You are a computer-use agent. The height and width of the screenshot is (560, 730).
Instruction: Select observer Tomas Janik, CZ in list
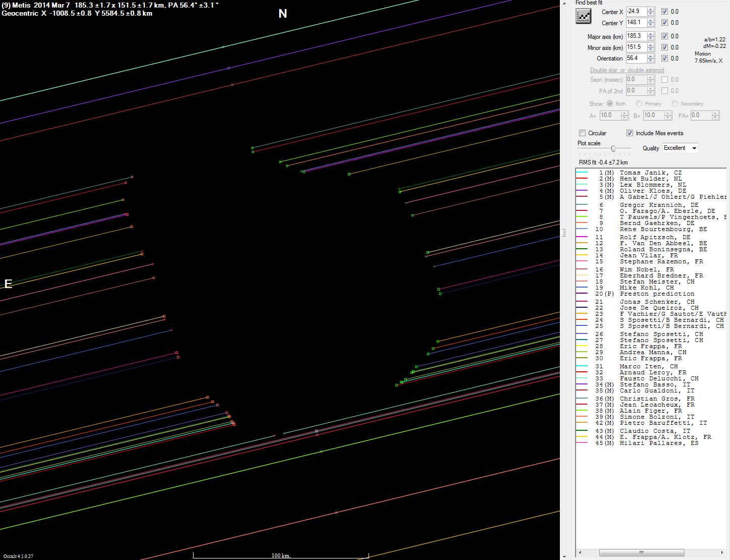(650, 173)
